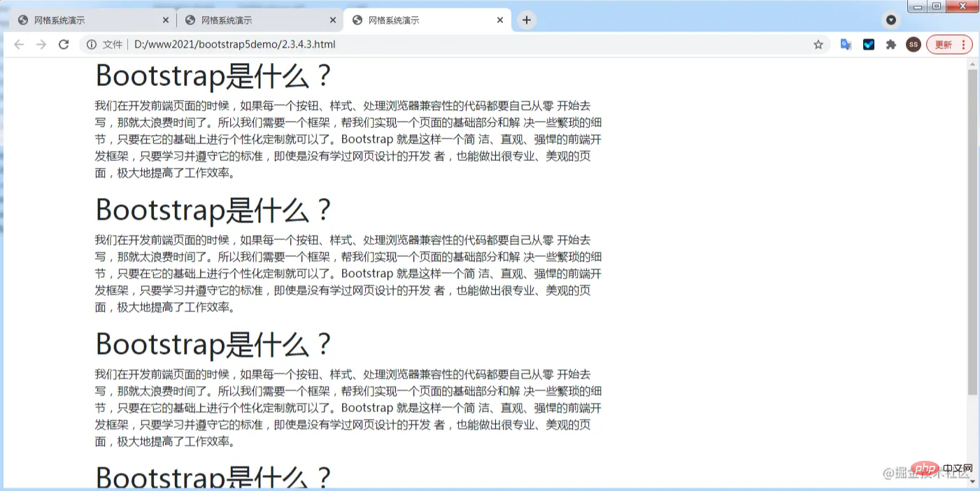Maximize the Chrome window
980x491 pixels.
tap(936, 6)
